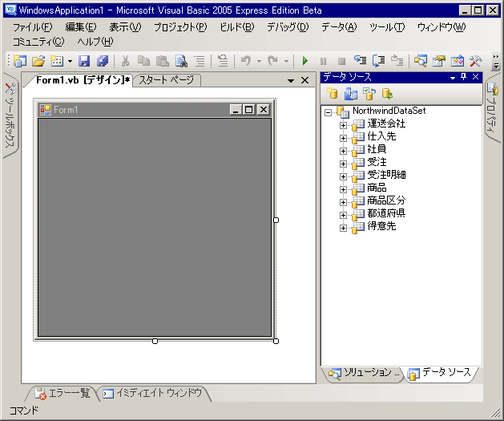This screenshot has width=504, height=421.
Task: Click Refresh data source icon
Action: coord(387,94)
